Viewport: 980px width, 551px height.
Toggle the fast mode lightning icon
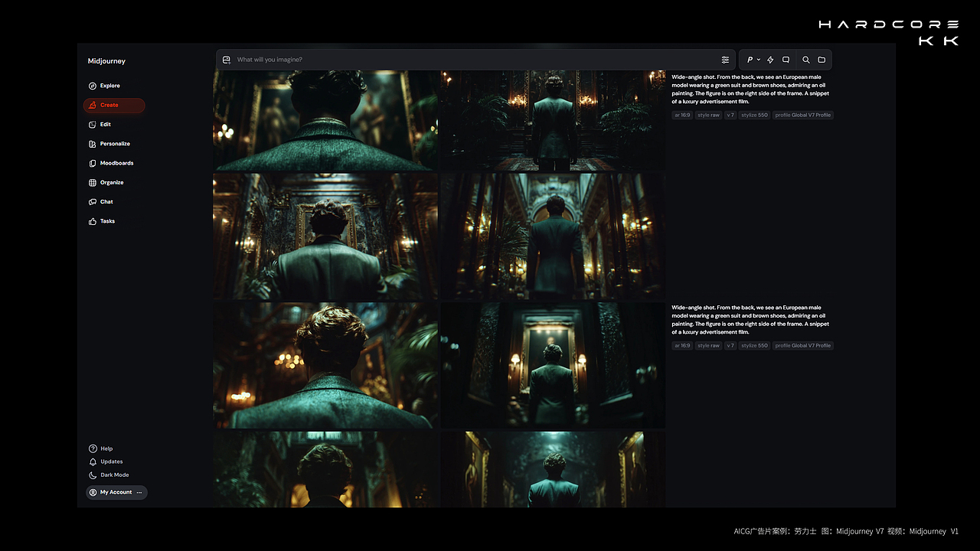(770, 60)
